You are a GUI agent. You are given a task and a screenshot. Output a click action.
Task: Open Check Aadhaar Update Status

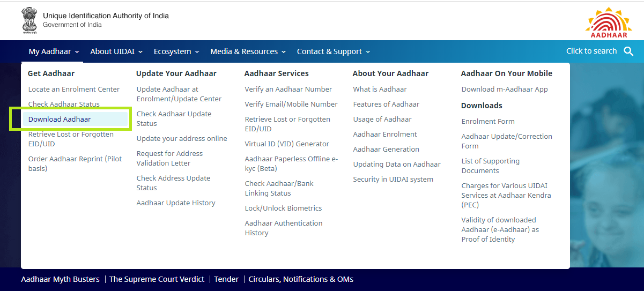coord(174,119)
